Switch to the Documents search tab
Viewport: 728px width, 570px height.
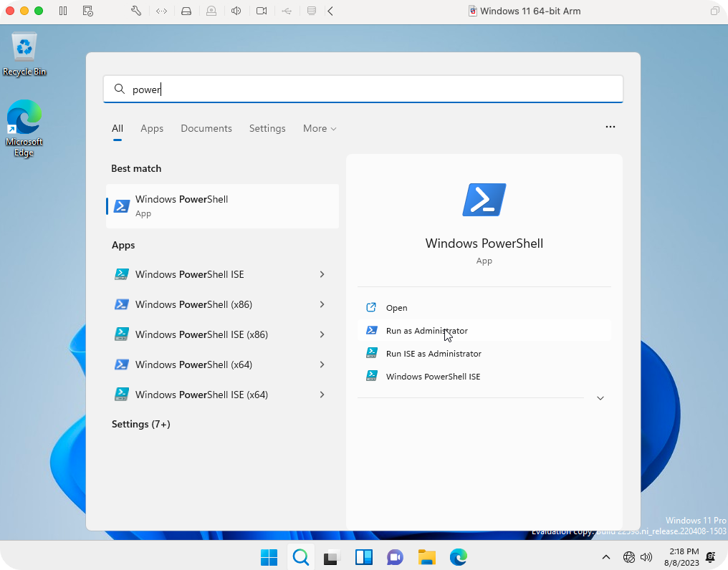206,129
